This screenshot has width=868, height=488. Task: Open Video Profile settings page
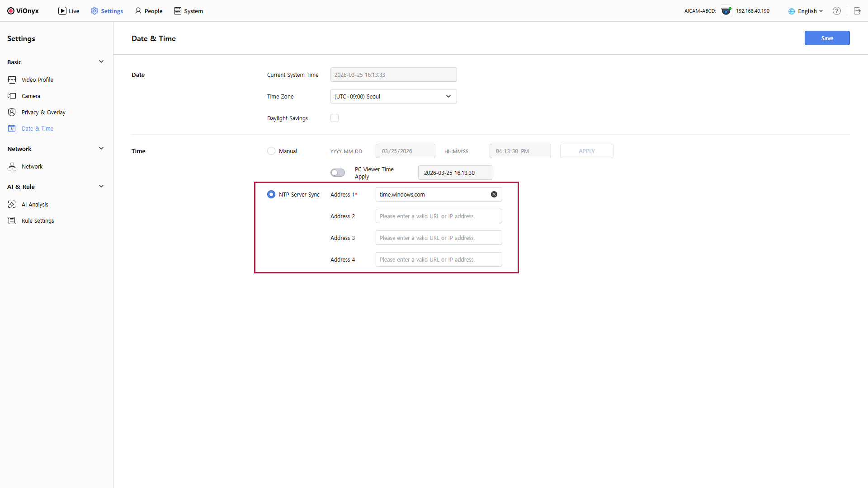[37, 80]
